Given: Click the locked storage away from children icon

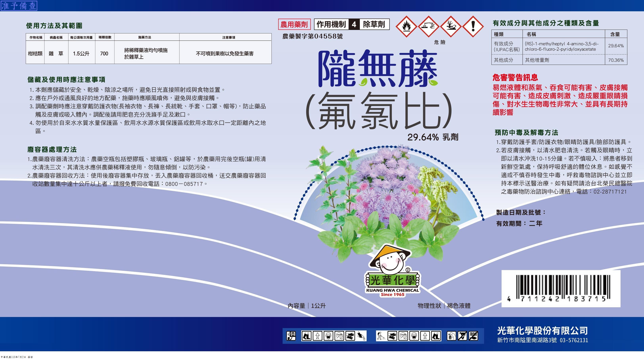Looking at the screenshot, I should 291,336.
